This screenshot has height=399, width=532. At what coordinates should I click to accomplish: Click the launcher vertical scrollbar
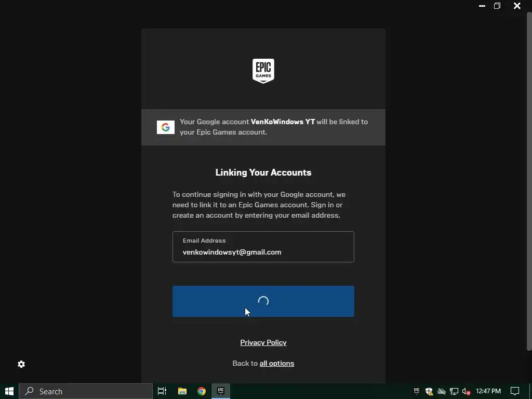[x=529, y=181]
